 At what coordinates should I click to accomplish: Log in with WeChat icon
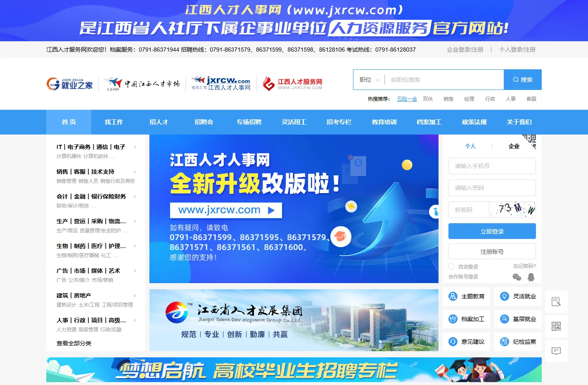pos(517,277)
